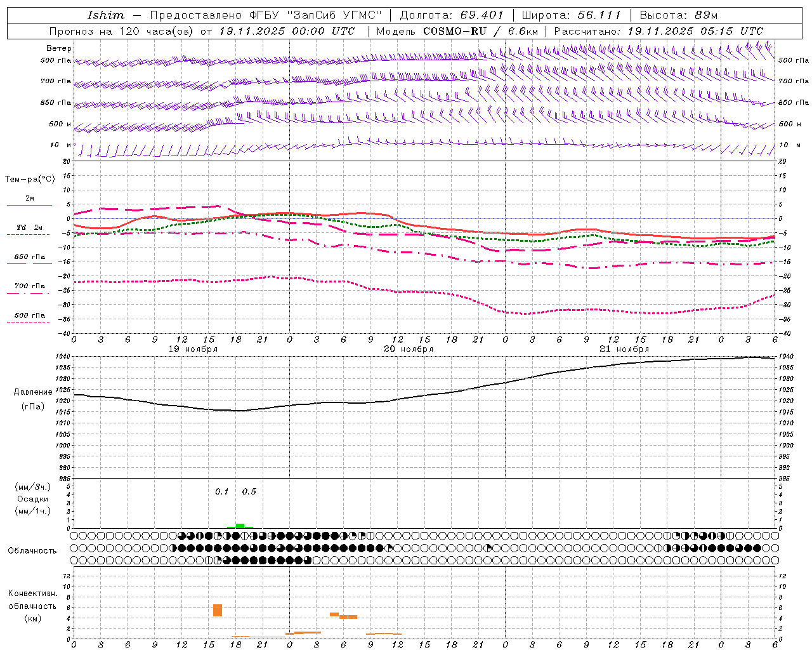Click the tallest orange convective cloud bar
Screen dimensions: 812x650
coord(218,610)
